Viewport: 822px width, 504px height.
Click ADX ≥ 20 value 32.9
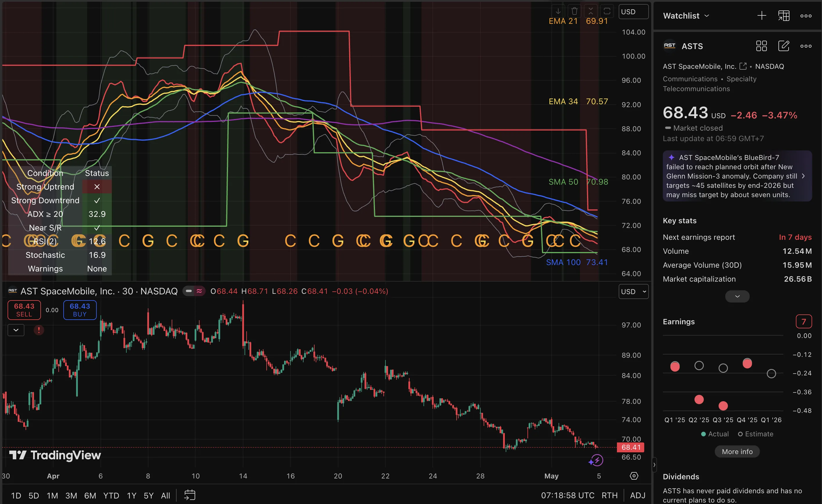[x=97, y=214]
